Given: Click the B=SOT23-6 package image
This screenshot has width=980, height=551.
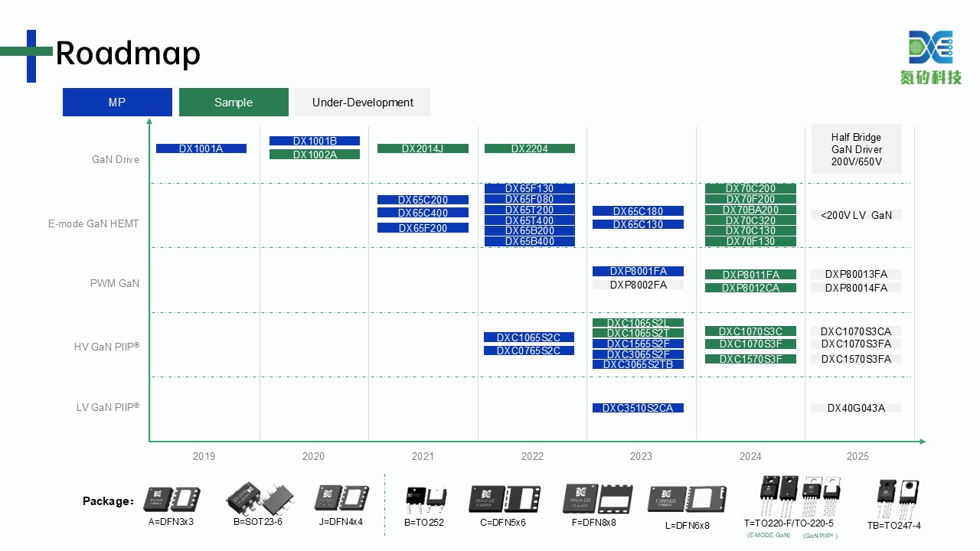Looking at the screenshot, I should [258, 498].
